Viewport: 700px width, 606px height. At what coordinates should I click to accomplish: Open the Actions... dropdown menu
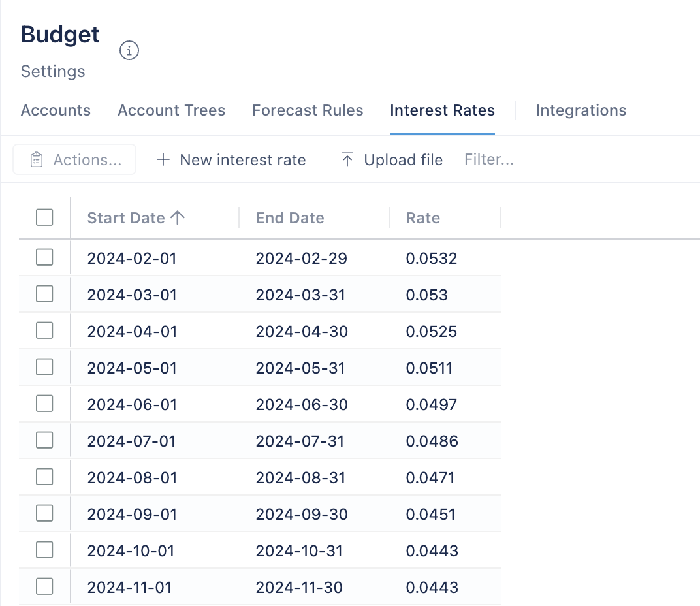coord(74,159)
